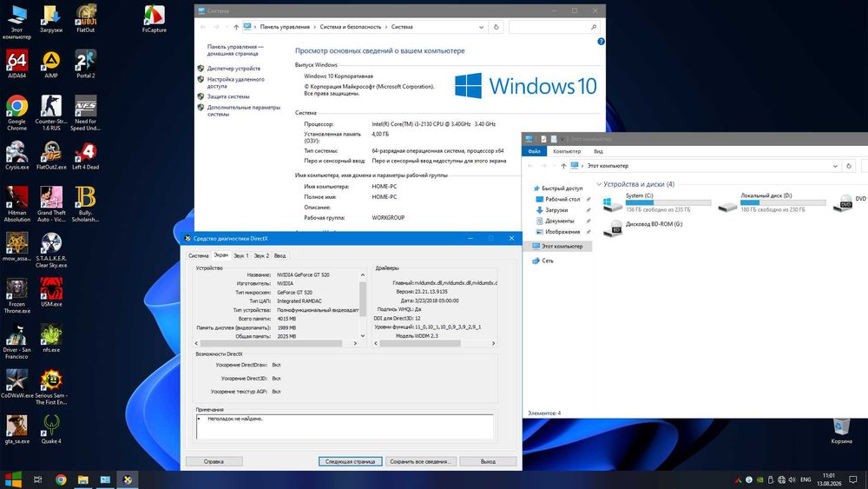
Task: Open the USM.exe Spider-Man icon
Action: (x=51, y=293)
